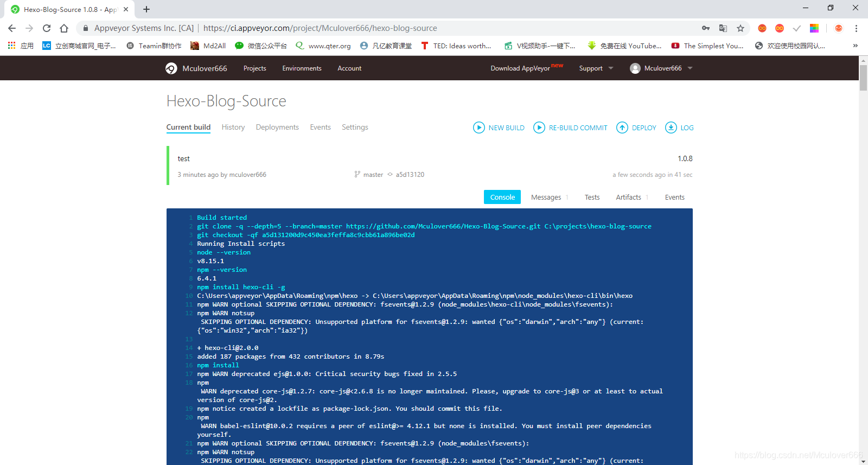The width and height of the screenshot is (868, 465).
Task: Click the scrollbar up arrow
Action: (x=863, y=60)
